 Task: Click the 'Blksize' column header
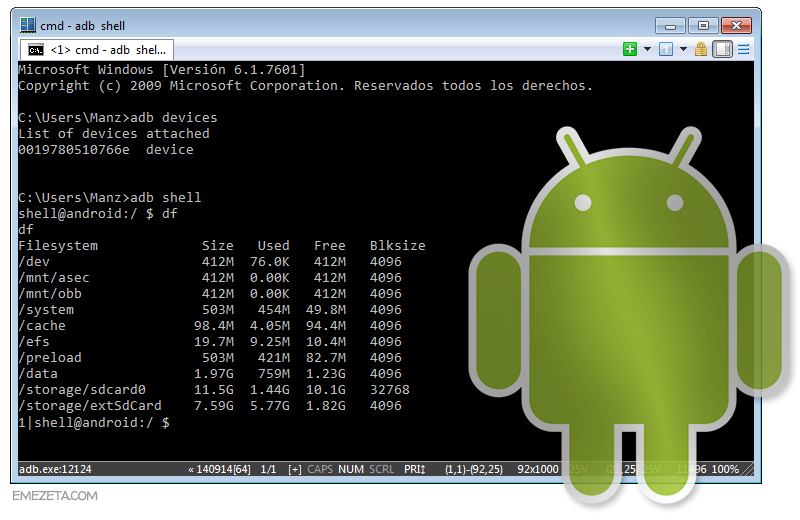[397, 246]
